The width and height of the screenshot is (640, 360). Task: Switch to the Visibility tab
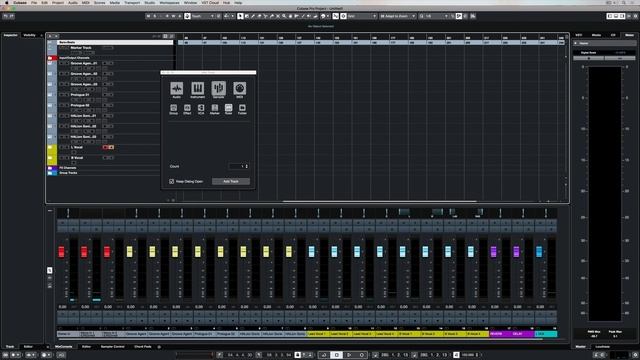click(x=29, y=35)
